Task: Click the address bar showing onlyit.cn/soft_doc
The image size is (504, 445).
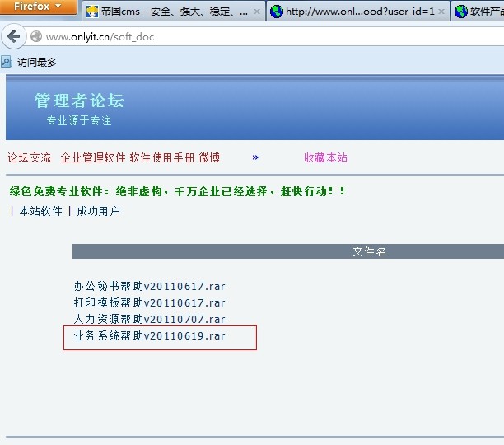Action: click(247, 37)
